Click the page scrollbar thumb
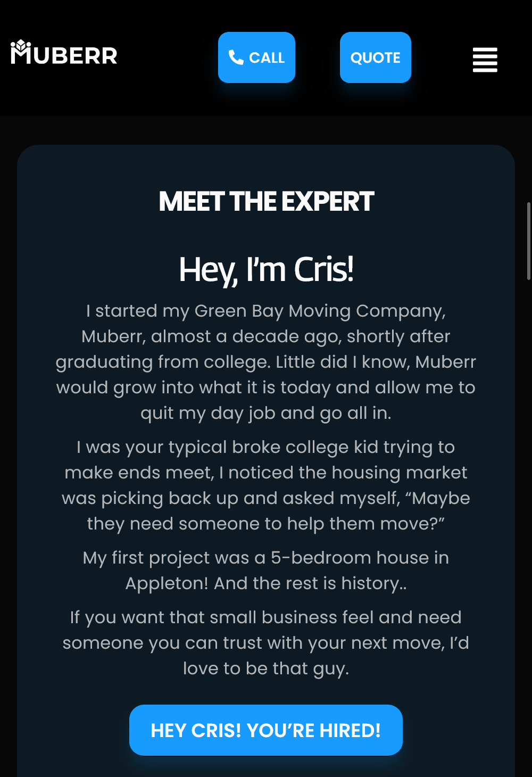This screenshot has height=777, width=532. (x=528, y=241)
